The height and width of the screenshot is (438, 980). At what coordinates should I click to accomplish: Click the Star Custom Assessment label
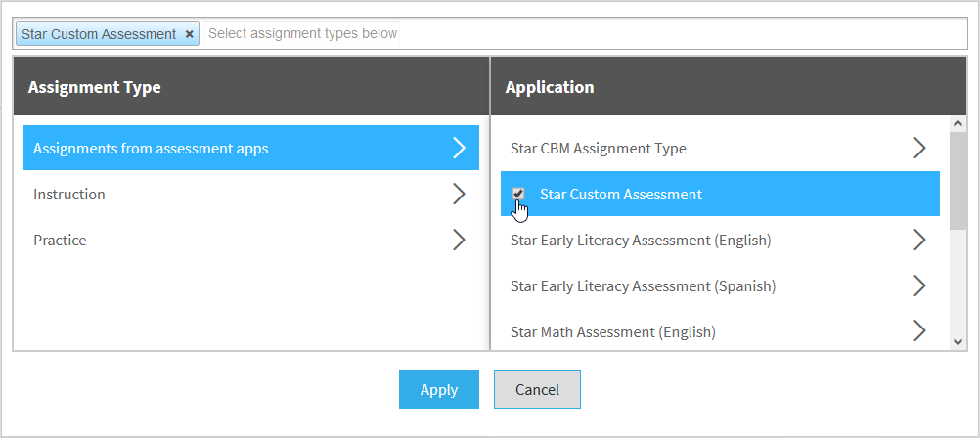(621, 195)
